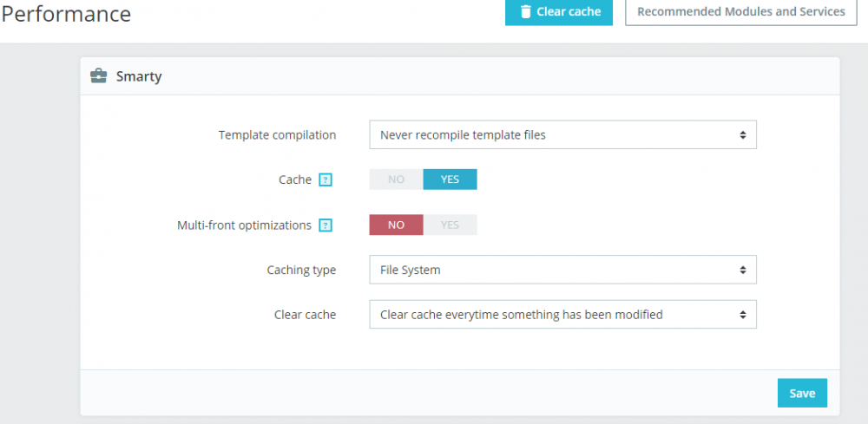Open the Template compilation dropdown
This screenshot has height=424, width=868.
(x=562, y=135)
